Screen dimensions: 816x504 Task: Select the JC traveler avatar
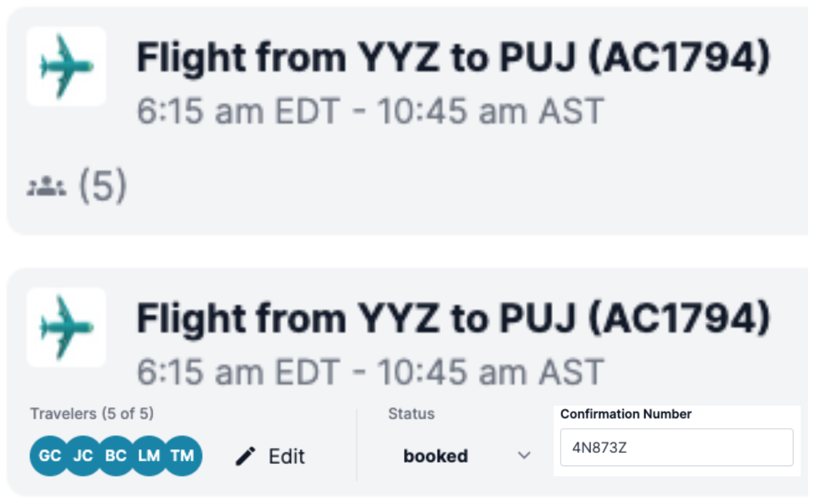pyautogui.click(x=83, y=456)
